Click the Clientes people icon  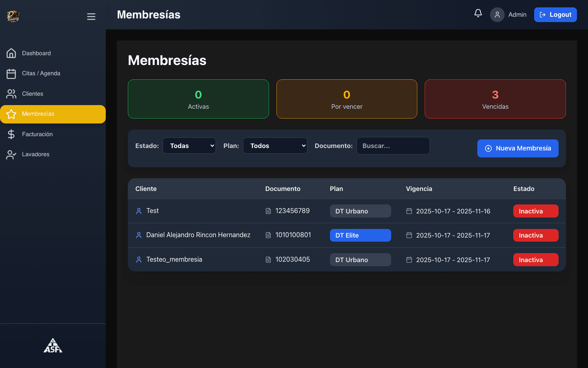click(11, 94)
